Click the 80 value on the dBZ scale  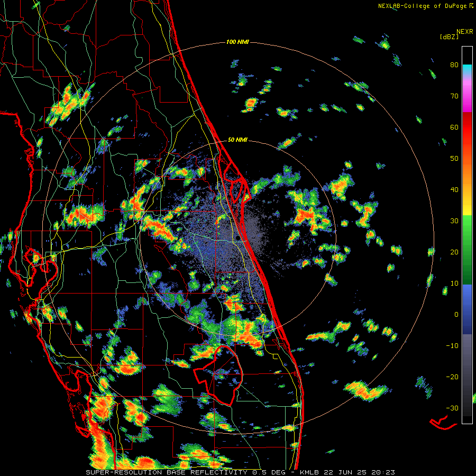click(x=454, y=65)
